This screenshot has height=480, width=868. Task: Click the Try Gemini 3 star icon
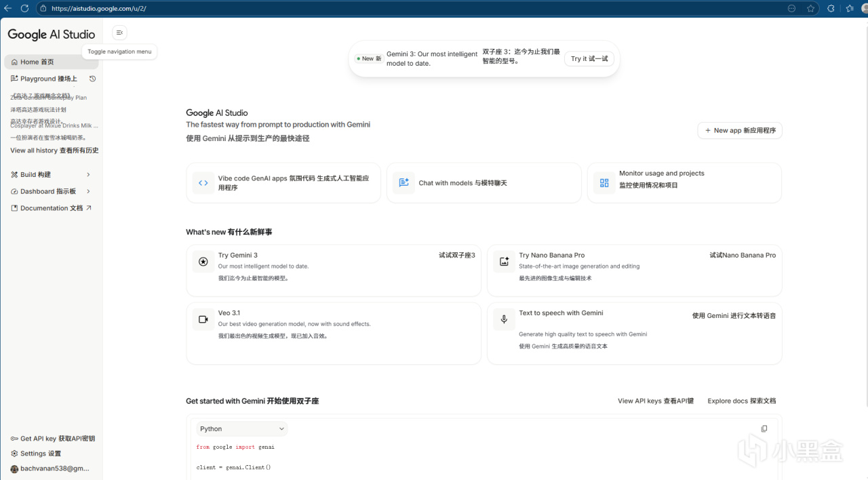click(x=203, y=262)
